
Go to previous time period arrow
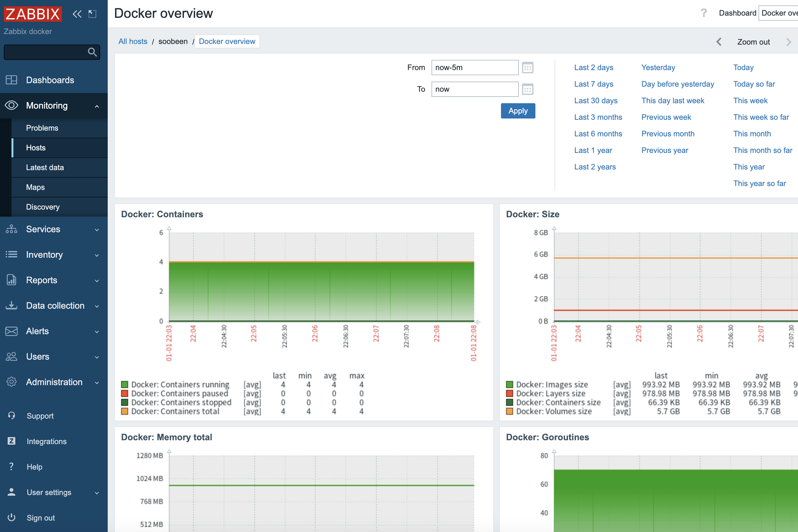[x=719, y=42]
